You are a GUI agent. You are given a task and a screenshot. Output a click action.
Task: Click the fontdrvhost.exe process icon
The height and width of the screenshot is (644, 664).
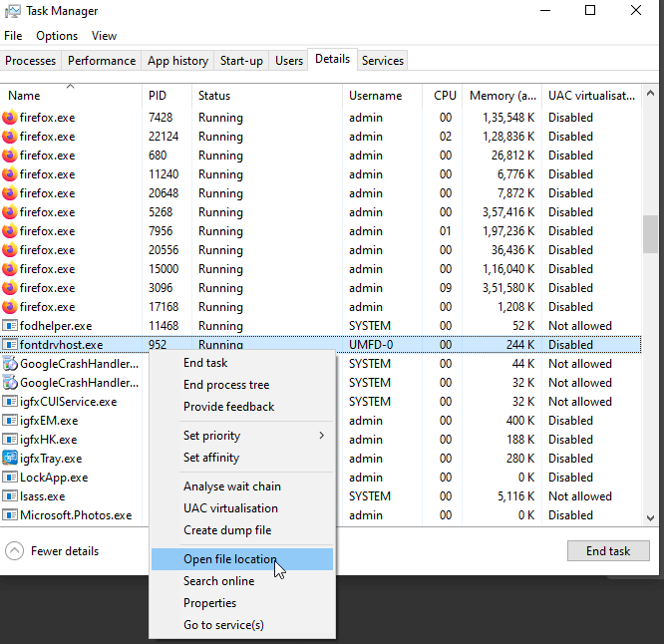coord(10,345)
